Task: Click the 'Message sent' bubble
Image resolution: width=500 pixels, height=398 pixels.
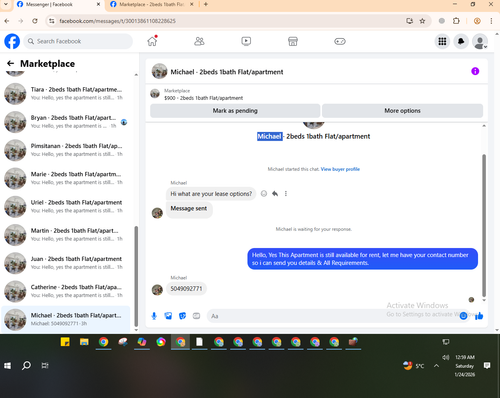Action: [x=189, y=209]
